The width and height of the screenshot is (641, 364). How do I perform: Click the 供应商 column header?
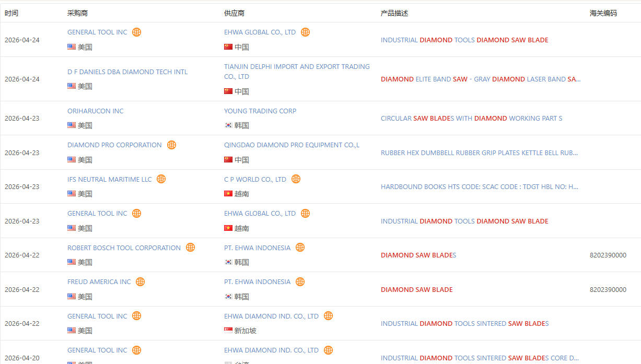pyautogui.click(x=235, y=13)
